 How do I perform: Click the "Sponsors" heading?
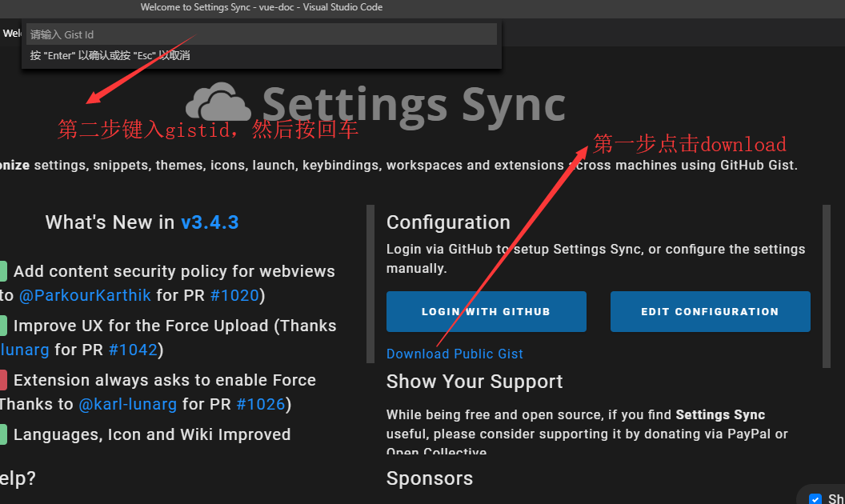(430, 478)
